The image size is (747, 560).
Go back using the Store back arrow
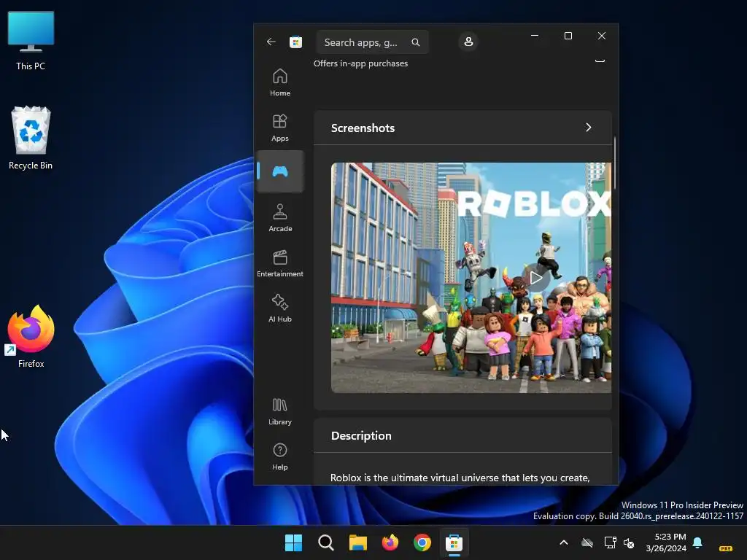click(271, 42)
